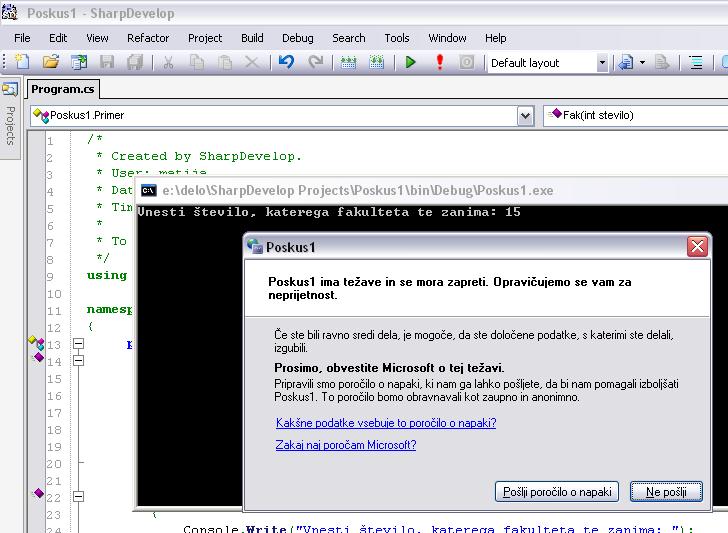The height and width of the screenshot is (533, 728).
Task: Click the Projects sidebar panel icon
Action: [10, 88]
